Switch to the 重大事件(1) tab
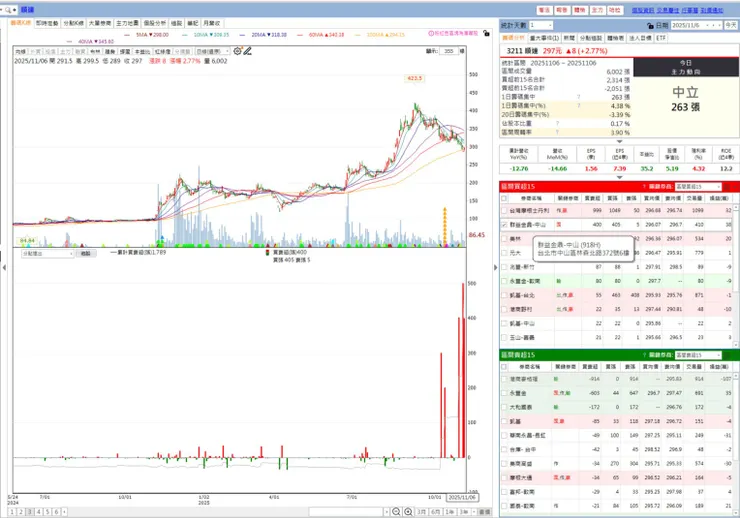 pyautogui.click(x=544, y=38)
